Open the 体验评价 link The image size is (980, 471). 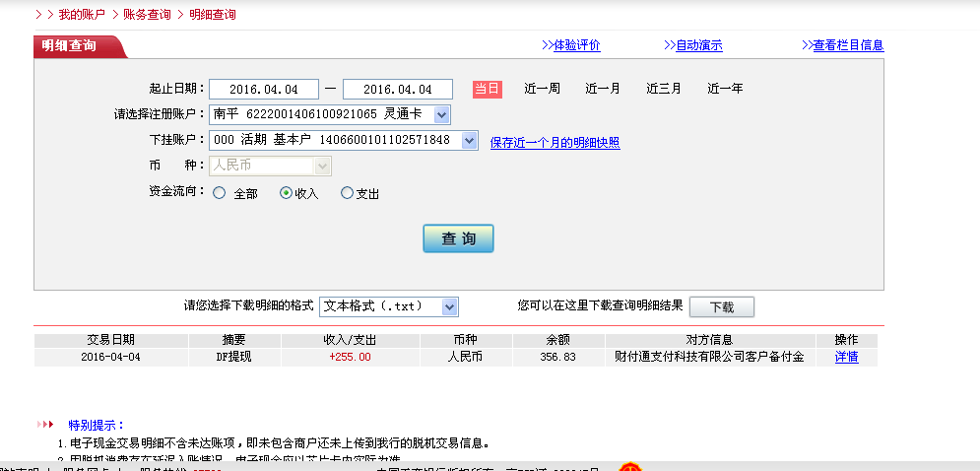570,45
